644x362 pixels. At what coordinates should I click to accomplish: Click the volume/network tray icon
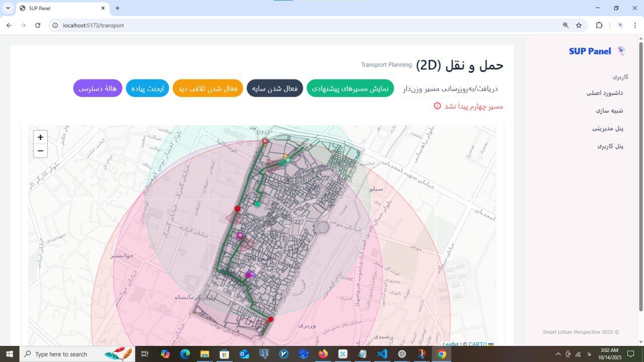[578, 354]
